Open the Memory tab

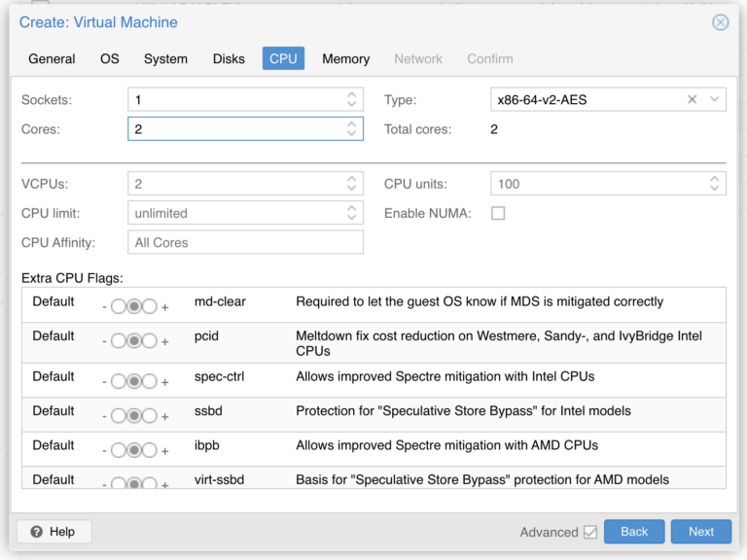(x=346, y=58)
